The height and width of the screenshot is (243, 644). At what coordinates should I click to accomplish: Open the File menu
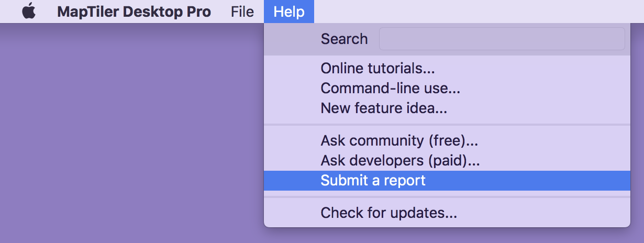[242, 12]
